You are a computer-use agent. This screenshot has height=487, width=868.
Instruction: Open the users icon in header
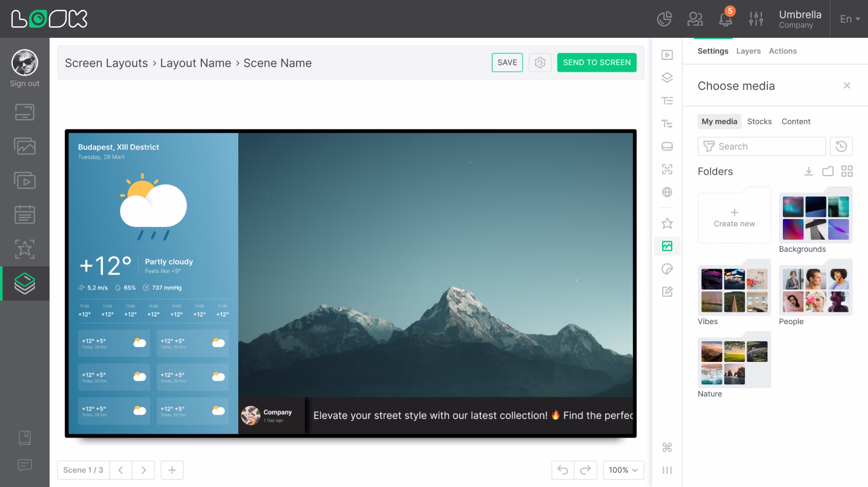pyautogui.click(x=695, y=19)
